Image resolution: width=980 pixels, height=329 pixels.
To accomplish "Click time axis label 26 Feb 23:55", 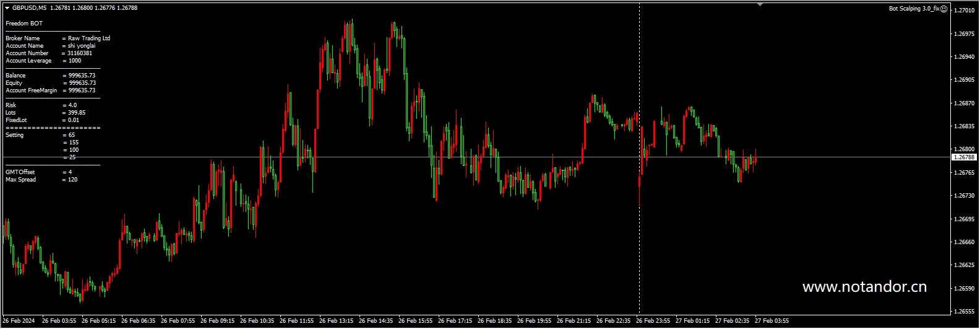I will pos(653,321).
